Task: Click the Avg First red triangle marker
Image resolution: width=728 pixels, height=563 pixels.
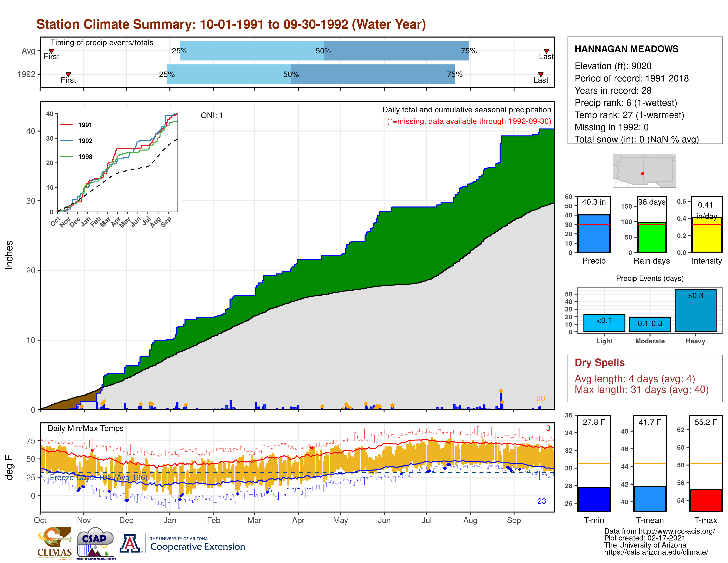Action: (x=51, y=51)
